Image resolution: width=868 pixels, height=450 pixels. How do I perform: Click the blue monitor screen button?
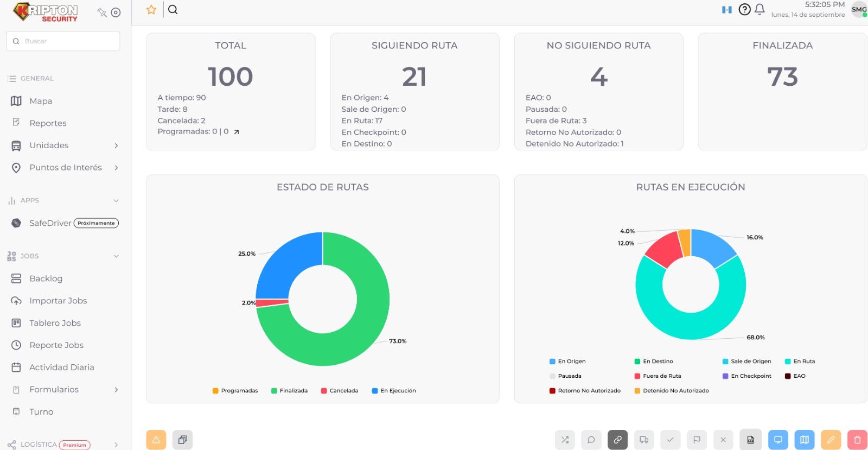tap(778, 440)
